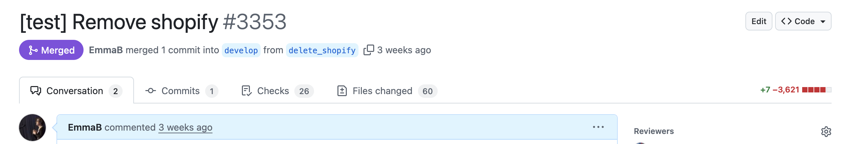Expand the Code dropdown arrow
Screen dimensions: 868x144
823,22
